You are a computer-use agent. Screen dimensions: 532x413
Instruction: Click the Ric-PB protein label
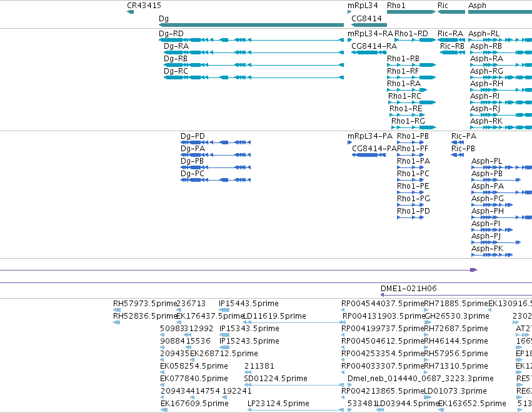[x=463, y=149]
